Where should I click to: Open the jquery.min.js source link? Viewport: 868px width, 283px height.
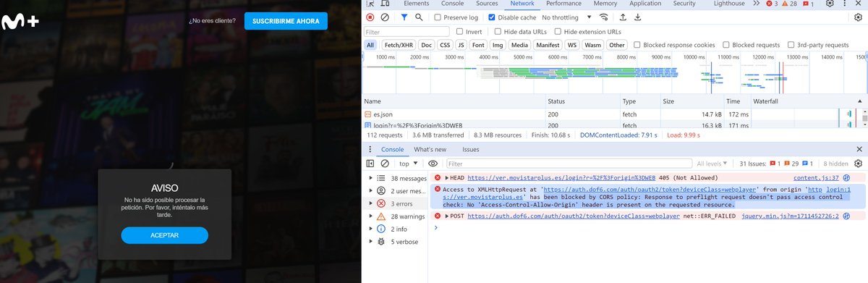pyautogui.click(x=790, y=216)
